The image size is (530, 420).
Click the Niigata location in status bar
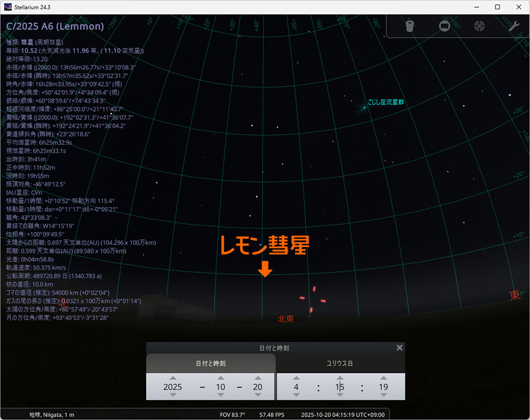[52, 415]
